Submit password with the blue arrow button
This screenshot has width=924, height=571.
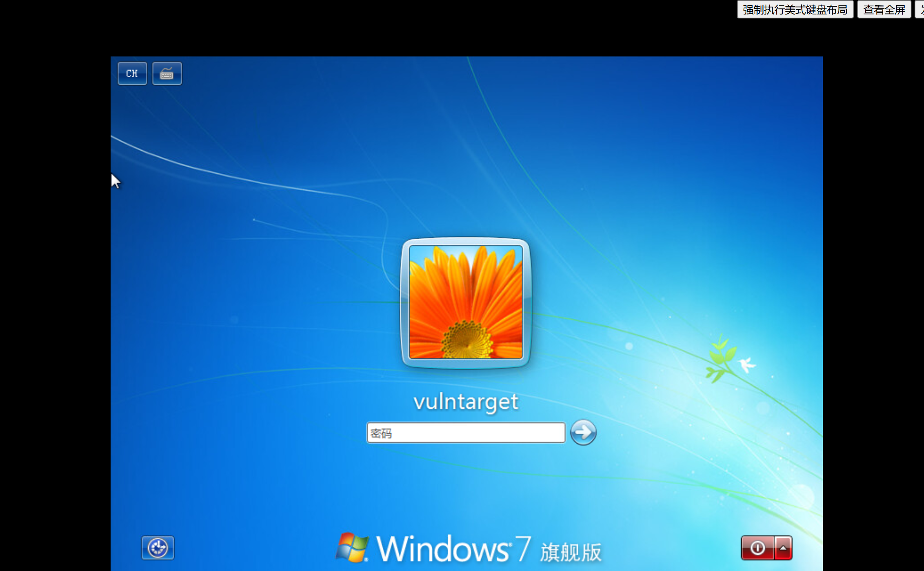pos(583,432)
